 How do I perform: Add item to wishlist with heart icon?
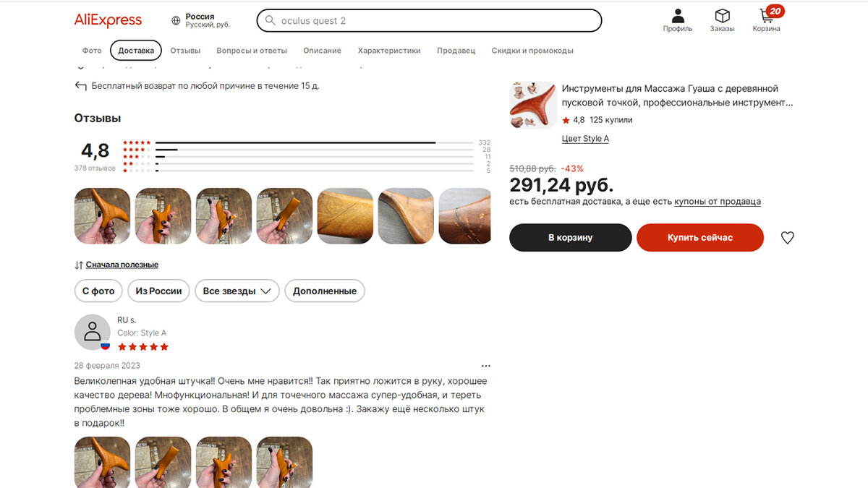[x=787, y=237]
